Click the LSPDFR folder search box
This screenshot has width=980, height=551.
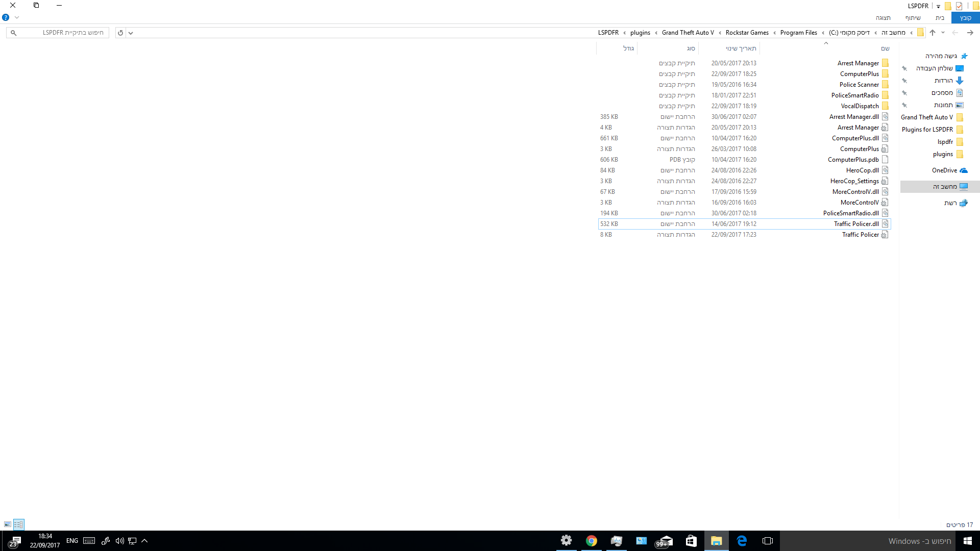coord(61,33)
